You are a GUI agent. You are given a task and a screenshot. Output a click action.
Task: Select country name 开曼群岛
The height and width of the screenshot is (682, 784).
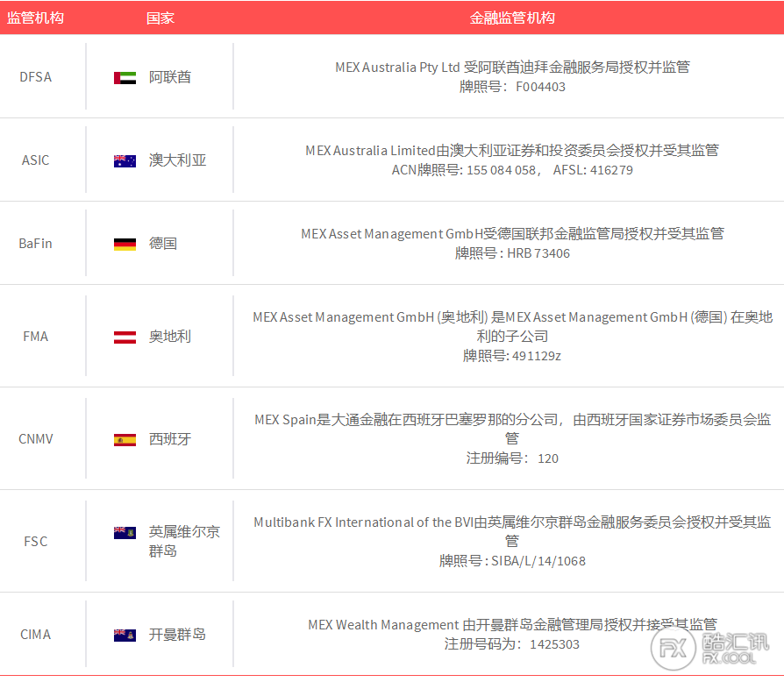click(177, 634)
